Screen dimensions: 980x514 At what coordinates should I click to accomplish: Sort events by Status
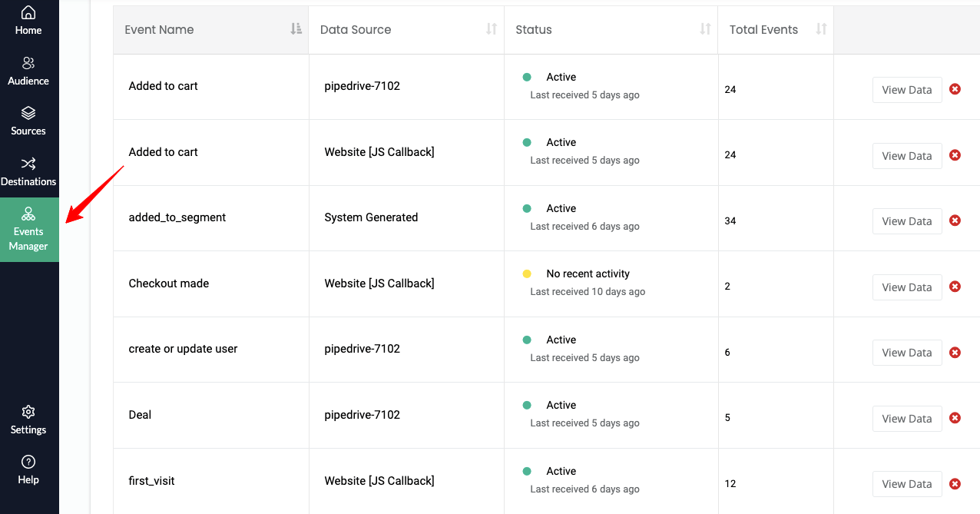(x=705, y=28)
